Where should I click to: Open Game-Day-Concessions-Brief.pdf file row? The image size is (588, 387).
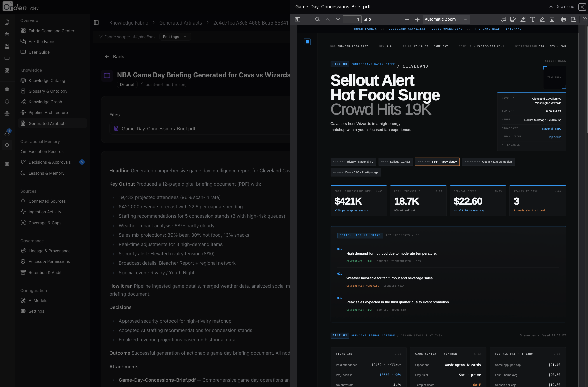200,129
